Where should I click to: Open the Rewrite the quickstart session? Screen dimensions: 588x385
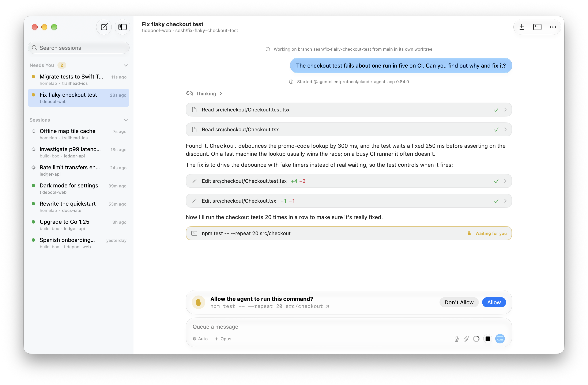(x=79, y=207)
